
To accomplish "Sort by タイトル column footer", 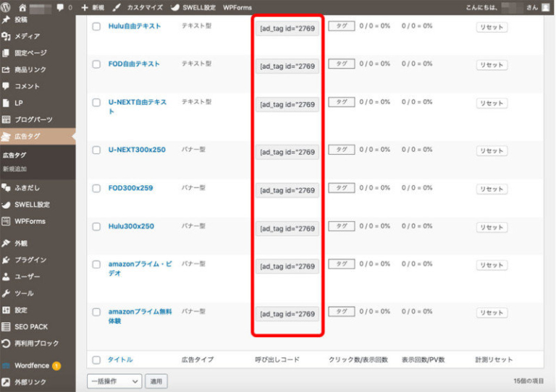I will tap(120, 359).
